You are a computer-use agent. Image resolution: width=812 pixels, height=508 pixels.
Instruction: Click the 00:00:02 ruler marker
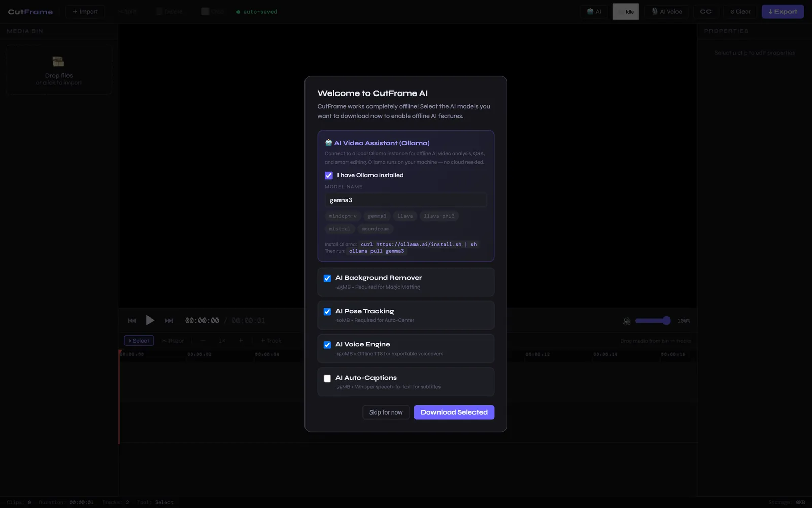(199, 354)
